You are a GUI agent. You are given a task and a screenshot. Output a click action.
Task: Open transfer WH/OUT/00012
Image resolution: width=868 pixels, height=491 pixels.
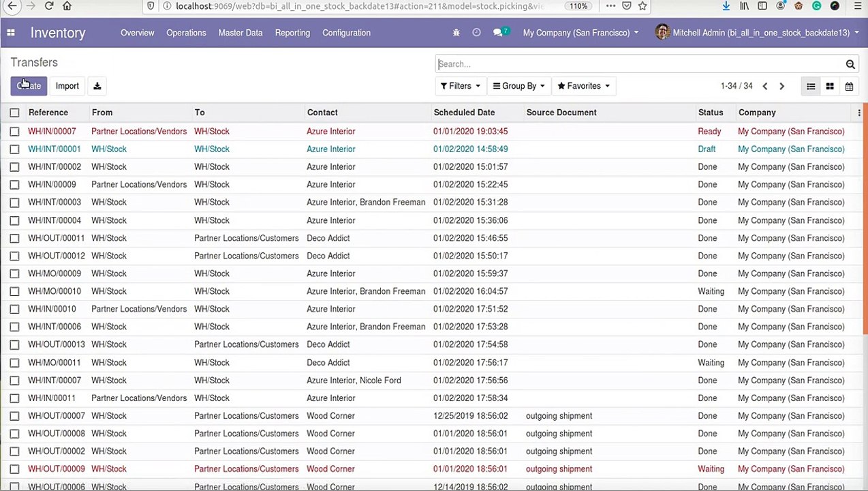pyautogui.click(x=57, y=256)
